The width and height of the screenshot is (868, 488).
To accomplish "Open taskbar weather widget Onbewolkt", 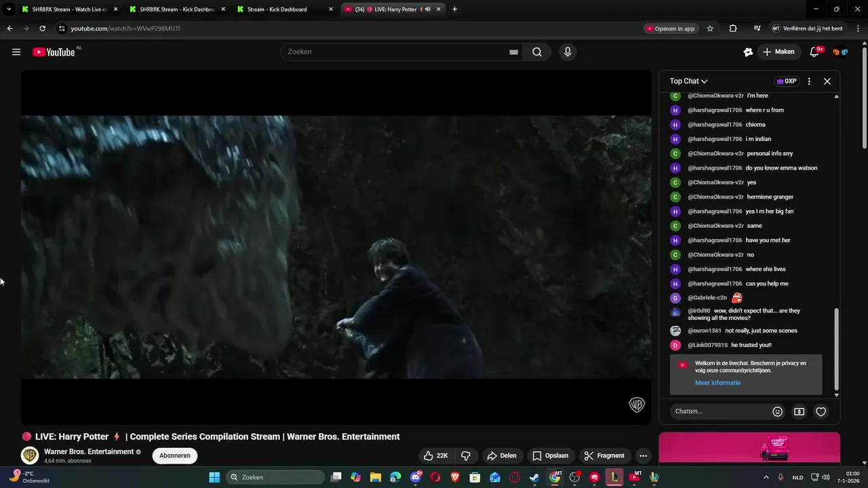I will pyautogui.click(x=30, y=477).
